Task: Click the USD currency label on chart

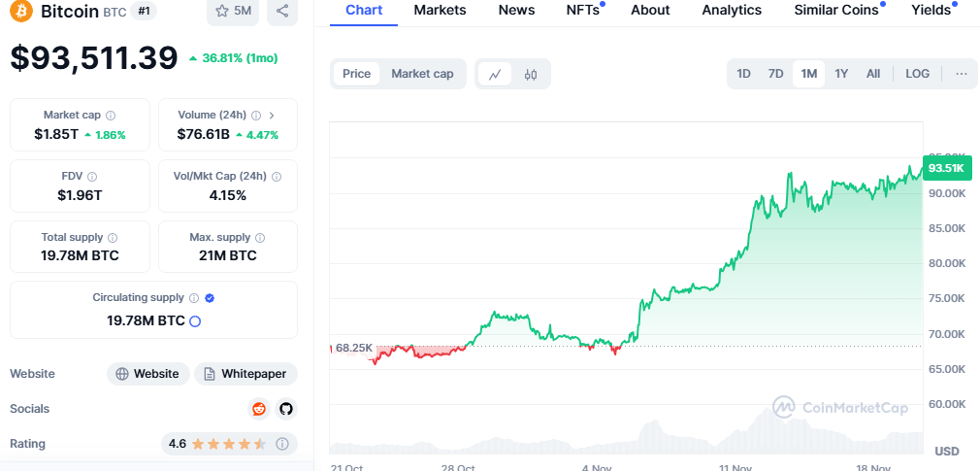Action: [x=946, y=451]
